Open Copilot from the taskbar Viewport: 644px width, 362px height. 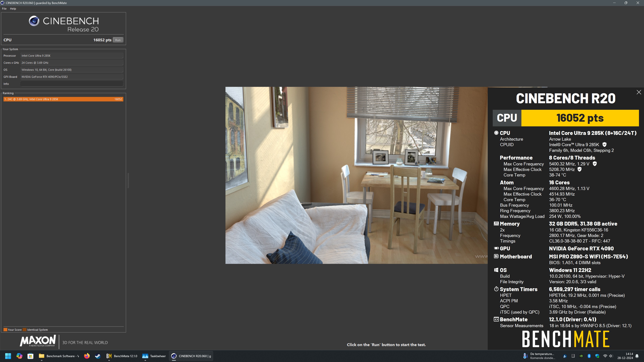tap(19, 356)
